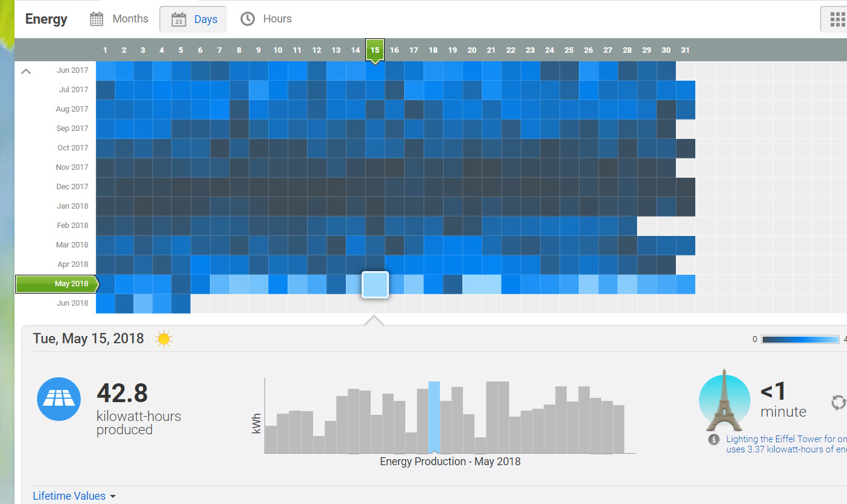Image resolution: width=847 pixels, height=504 pixels.
Task: Expand the Lifetime Values dropdown
Action: coord(74,496)
